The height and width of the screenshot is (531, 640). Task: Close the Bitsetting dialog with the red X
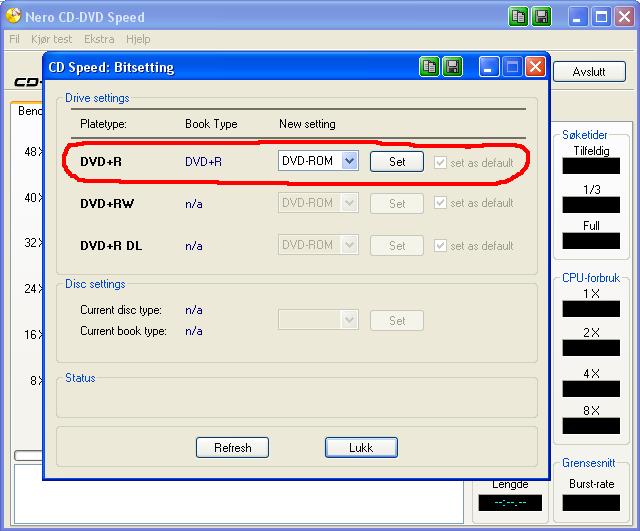(x=535, y=67)
